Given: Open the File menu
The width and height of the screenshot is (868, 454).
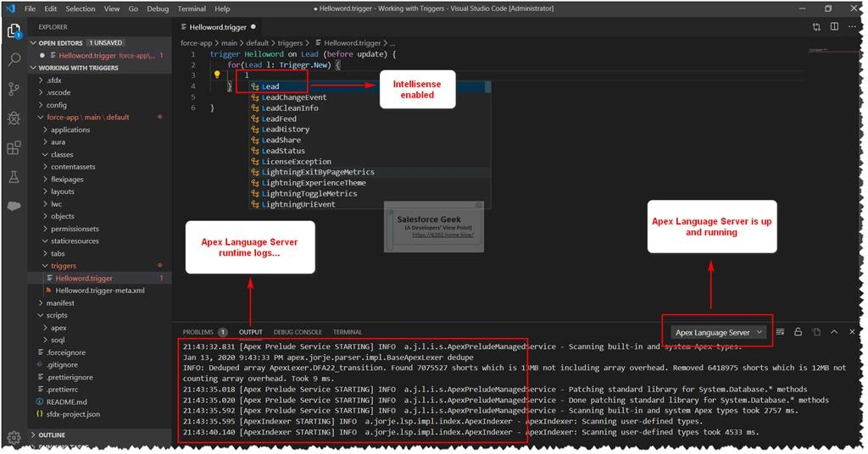Looking at the screenshot, I should pyautogui.click(x=30, y=8).
